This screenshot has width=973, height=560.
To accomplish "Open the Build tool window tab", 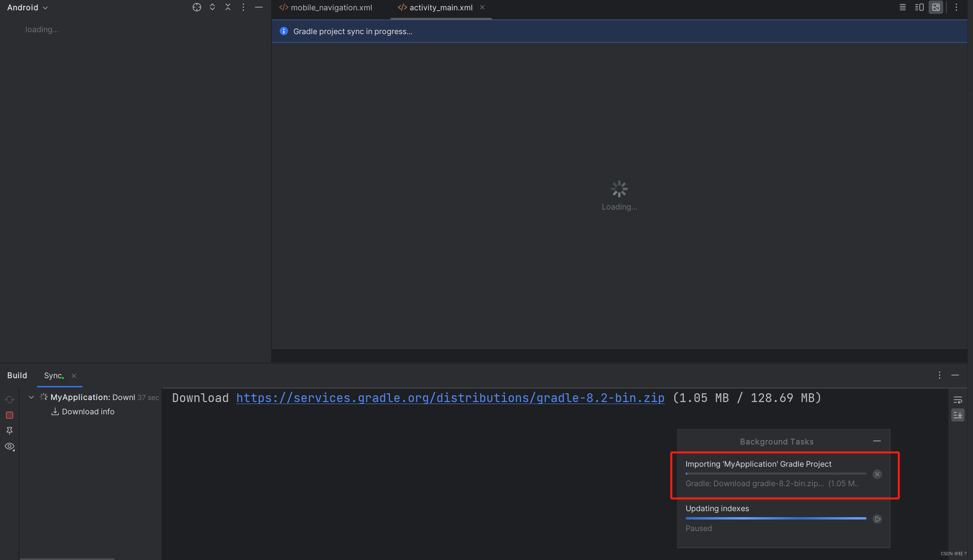I will [17, 375].
